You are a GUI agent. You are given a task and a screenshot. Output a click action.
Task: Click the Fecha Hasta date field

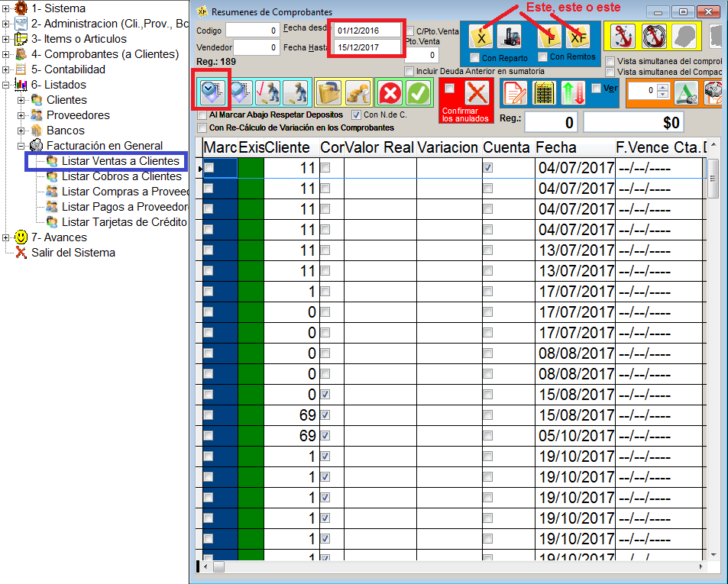[367, 47]
